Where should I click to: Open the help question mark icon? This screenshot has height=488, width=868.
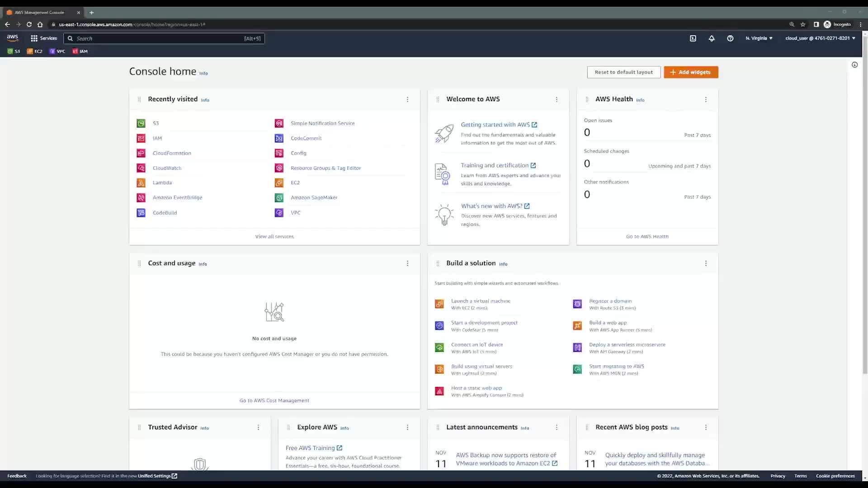pyautogui.click(x=730, y=38)
